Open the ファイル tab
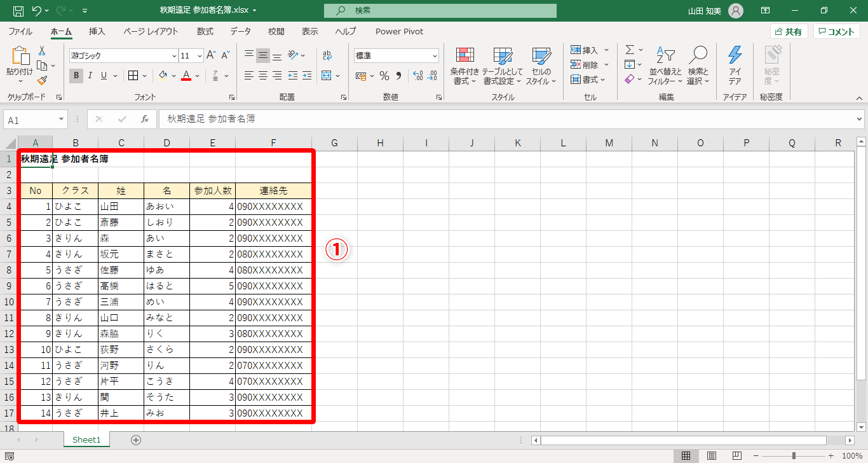The width and height of the screenshot is (868, 463). click(20, 31)
